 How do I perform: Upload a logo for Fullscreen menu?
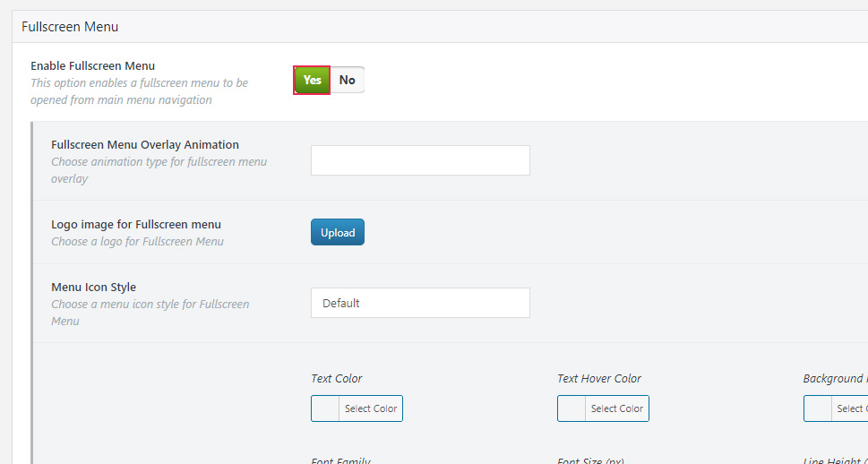click(x=337, y=232)
